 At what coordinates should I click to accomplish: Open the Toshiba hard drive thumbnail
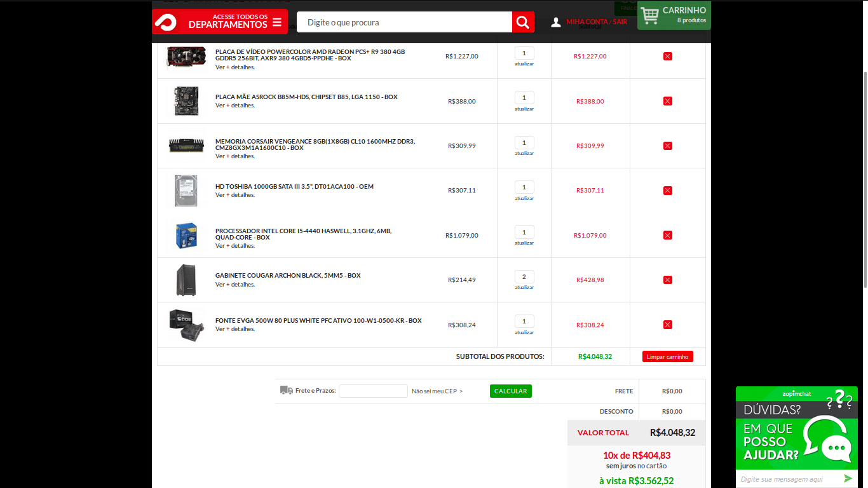pyautogui.click(x=186, y=191)
